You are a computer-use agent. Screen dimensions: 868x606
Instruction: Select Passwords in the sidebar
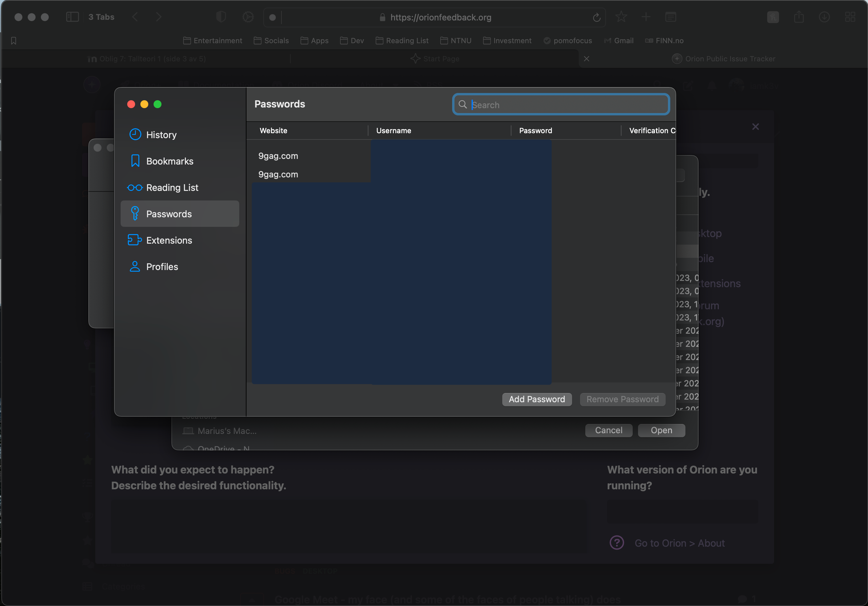180,214
